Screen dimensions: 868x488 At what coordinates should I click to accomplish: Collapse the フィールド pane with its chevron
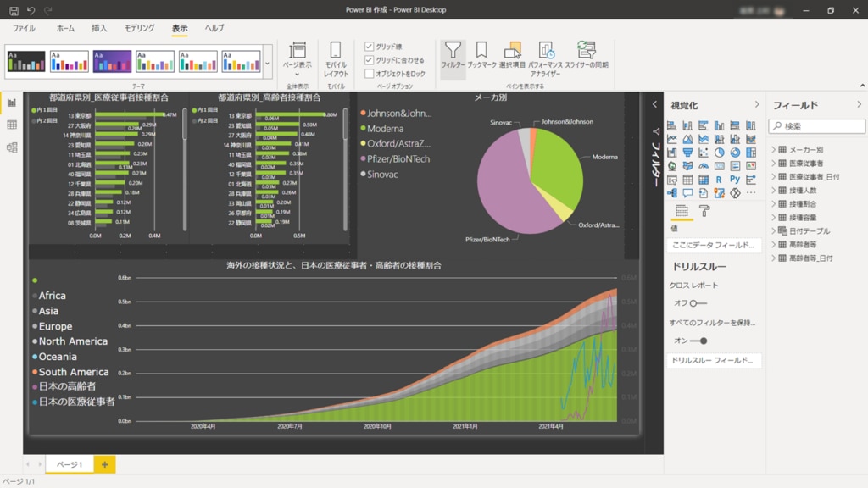(x=859, y=104)
